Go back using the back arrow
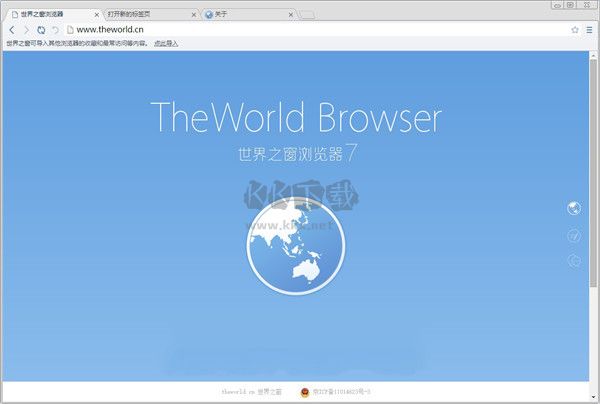The height and width of the screenshot is (404, 600). pyautogui.click(x=12, y=30)
